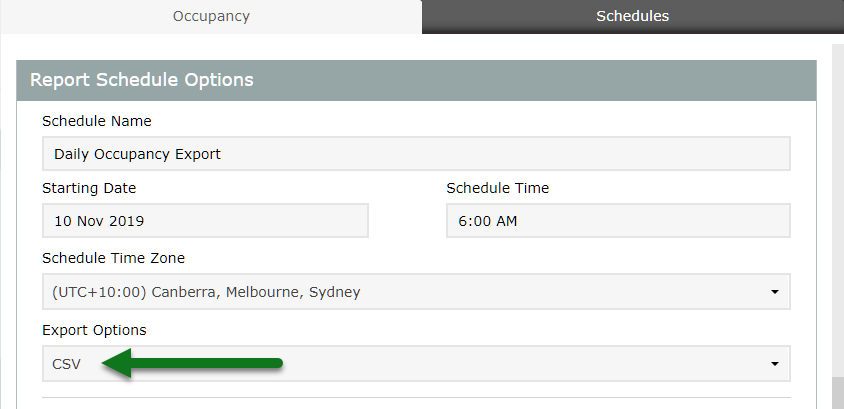844x409 pixels.
Task: Click the Export Options label
Action: tap(94, 330)
